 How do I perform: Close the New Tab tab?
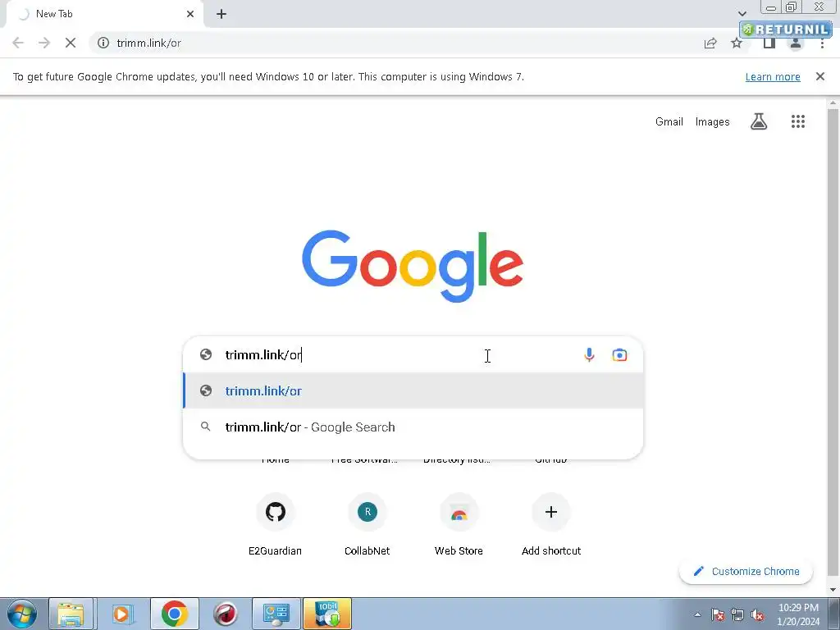[x=190, y=14]
